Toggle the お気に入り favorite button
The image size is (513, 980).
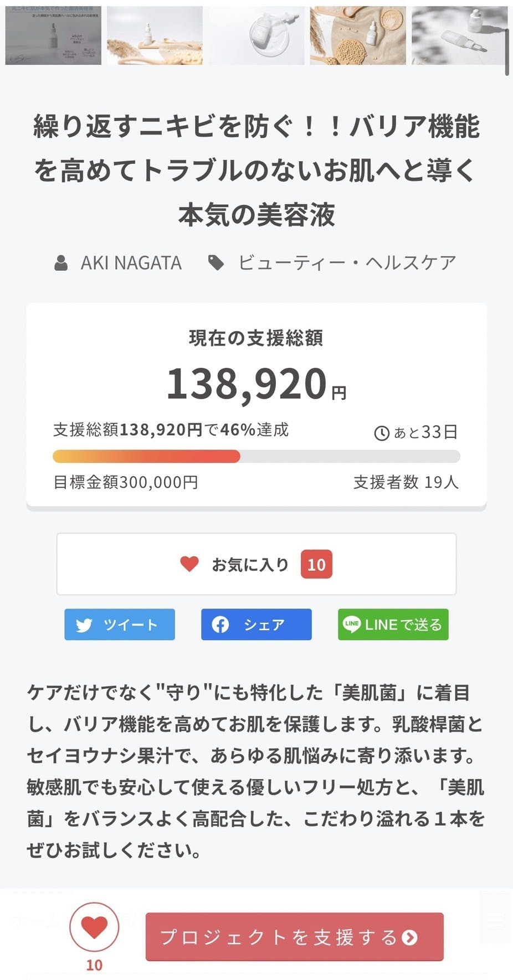pyautogui.click(x=256, y=564)
